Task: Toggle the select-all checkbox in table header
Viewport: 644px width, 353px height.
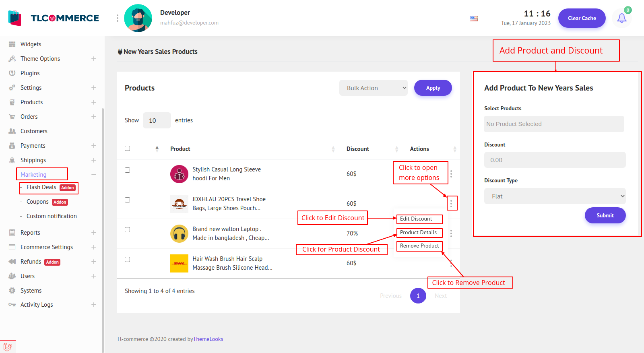Action: (128, 149)
